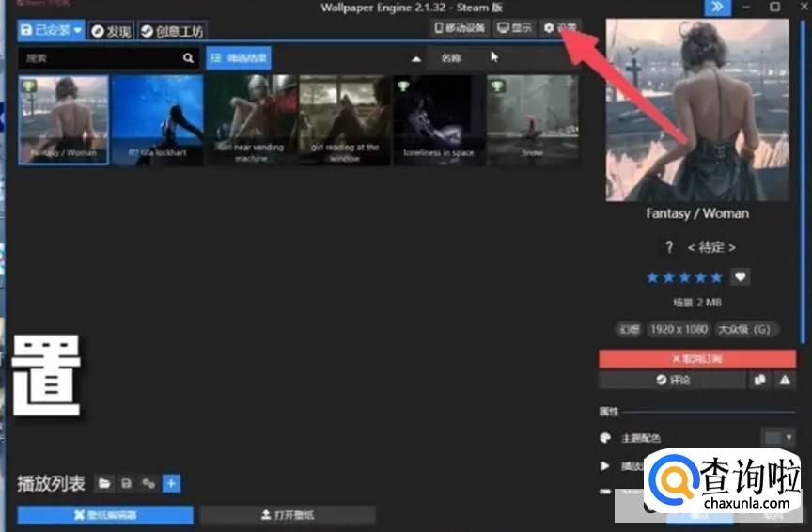Click the copy icon next to comments
812x532 pixels.
click(759, 381)
